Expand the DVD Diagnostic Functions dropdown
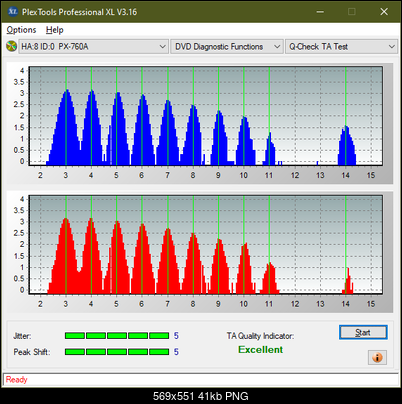Screen dimensions: 402x404 click(x=227, y=46)
